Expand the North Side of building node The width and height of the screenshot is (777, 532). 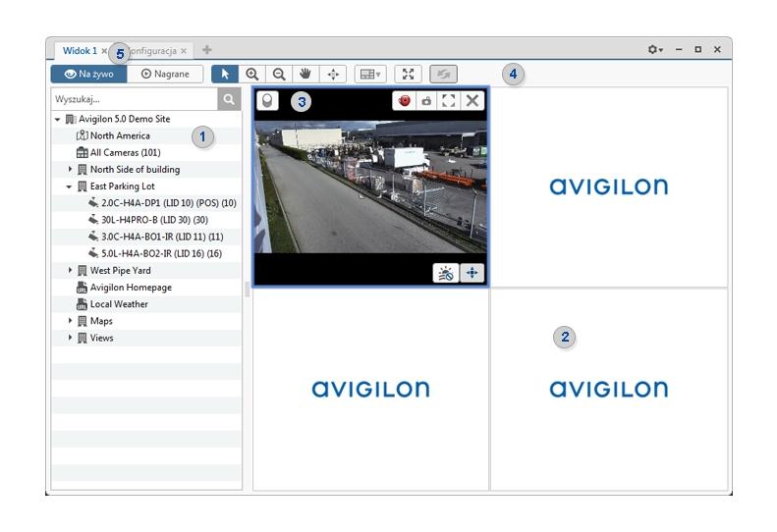70,170
